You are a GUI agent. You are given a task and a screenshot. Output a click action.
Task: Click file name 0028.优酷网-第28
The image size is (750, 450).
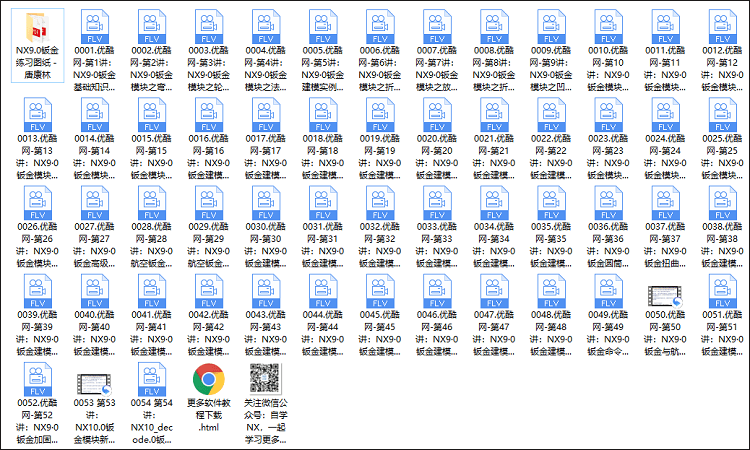coord(152,244)
